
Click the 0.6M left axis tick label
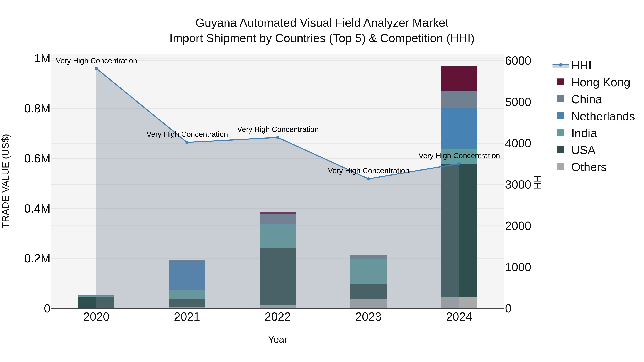pos(37,159)
